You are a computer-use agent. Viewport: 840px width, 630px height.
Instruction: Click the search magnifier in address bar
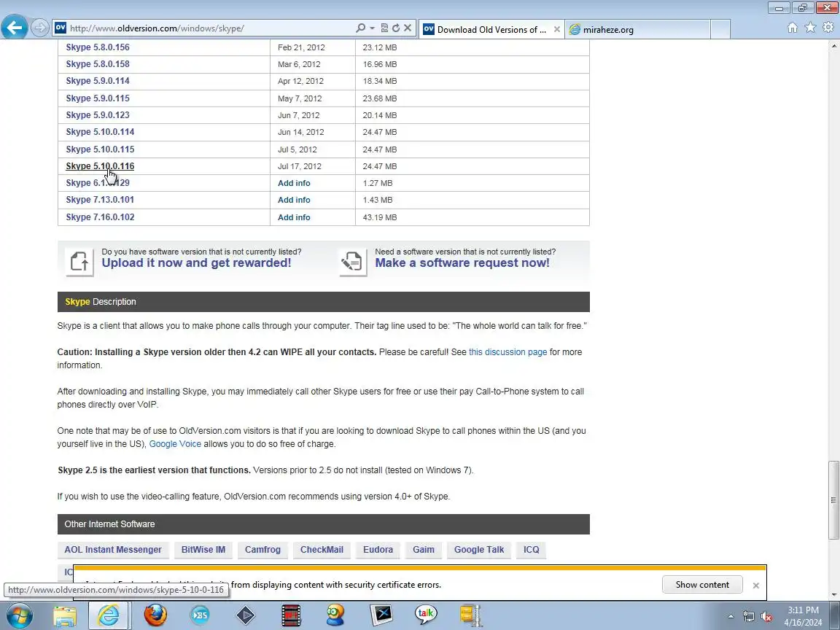click(x=360, y=28)
